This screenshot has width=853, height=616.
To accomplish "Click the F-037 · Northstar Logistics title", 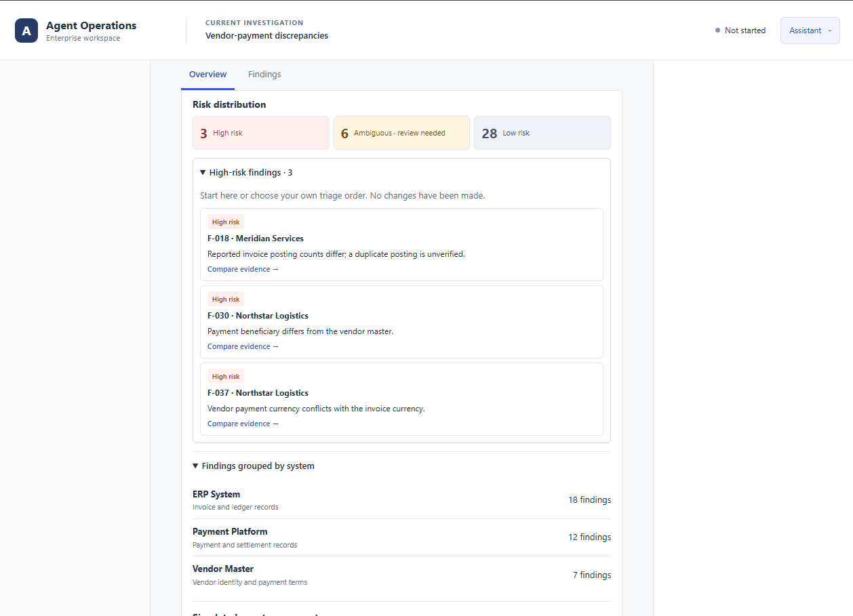I will click(x=258, y=393).
